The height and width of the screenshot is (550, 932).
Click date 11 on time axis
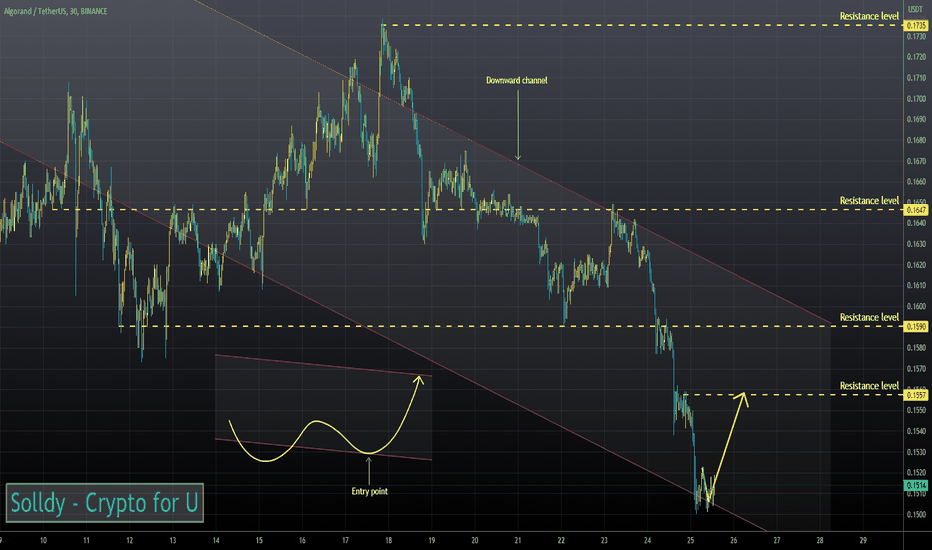[x=86, y=540]
